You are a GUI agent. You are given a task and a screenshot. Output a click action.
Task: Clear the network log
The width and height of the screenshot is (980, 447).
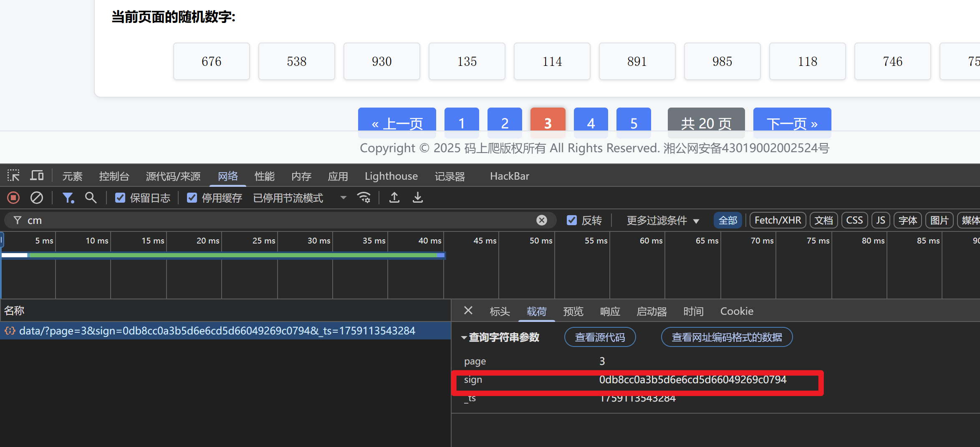[x=37, y=198]
